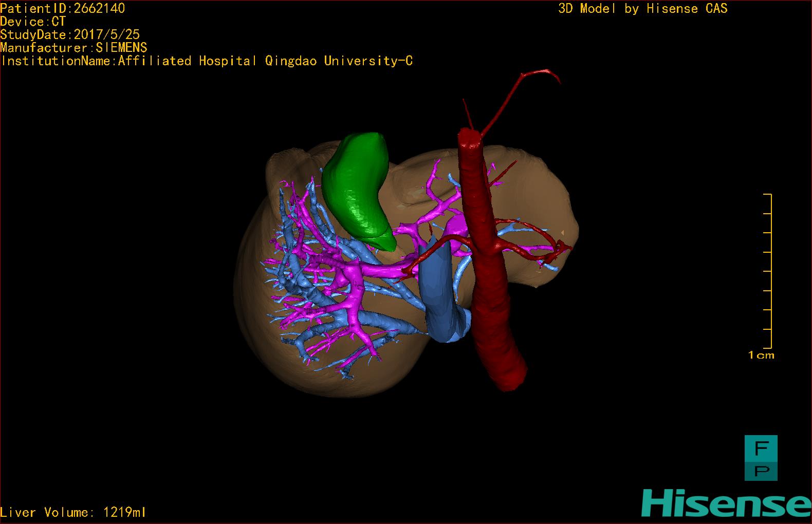Image resolution: width=812 pixels, height=524 pixels.
Task: Click the PatientID text overlay
Action: 62,8
